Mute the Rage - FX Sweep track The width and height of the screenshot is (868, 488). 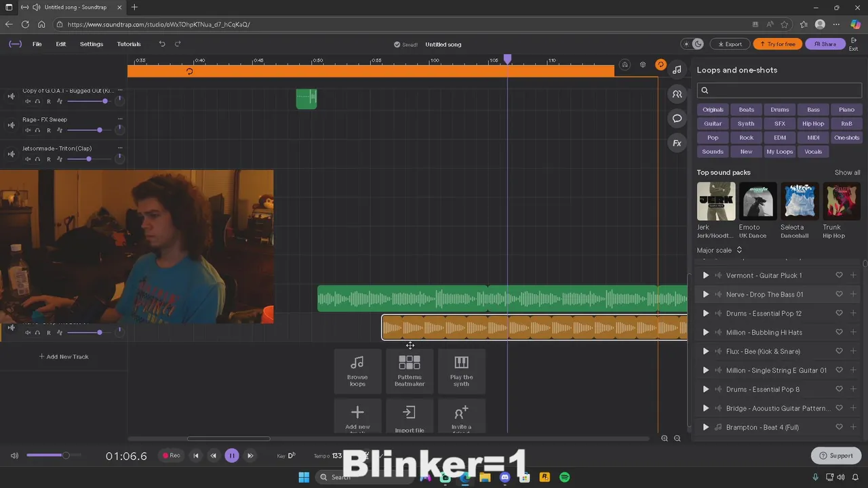tap(28, 130)
